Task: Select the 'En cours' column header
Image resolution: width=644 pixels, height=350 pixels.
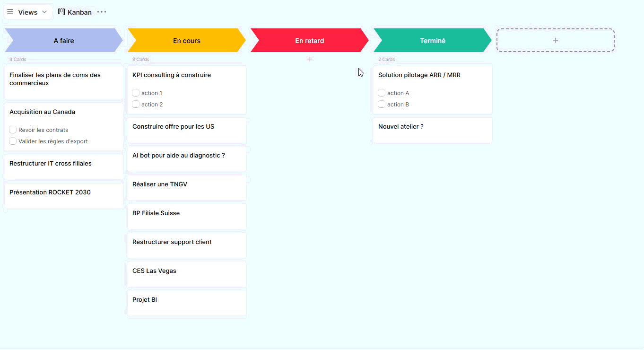Action: [187, 41]
